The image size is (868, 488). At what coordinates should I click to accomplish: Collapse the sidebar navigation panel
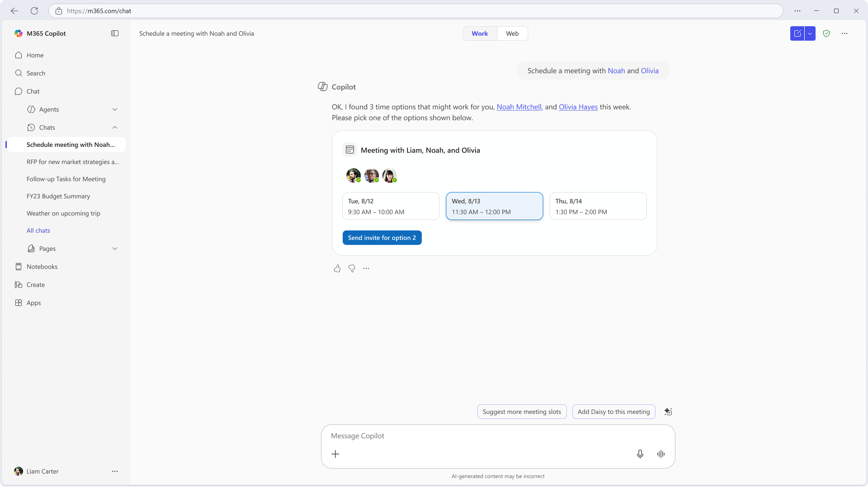pyautogui.click(x=115, y=33)
